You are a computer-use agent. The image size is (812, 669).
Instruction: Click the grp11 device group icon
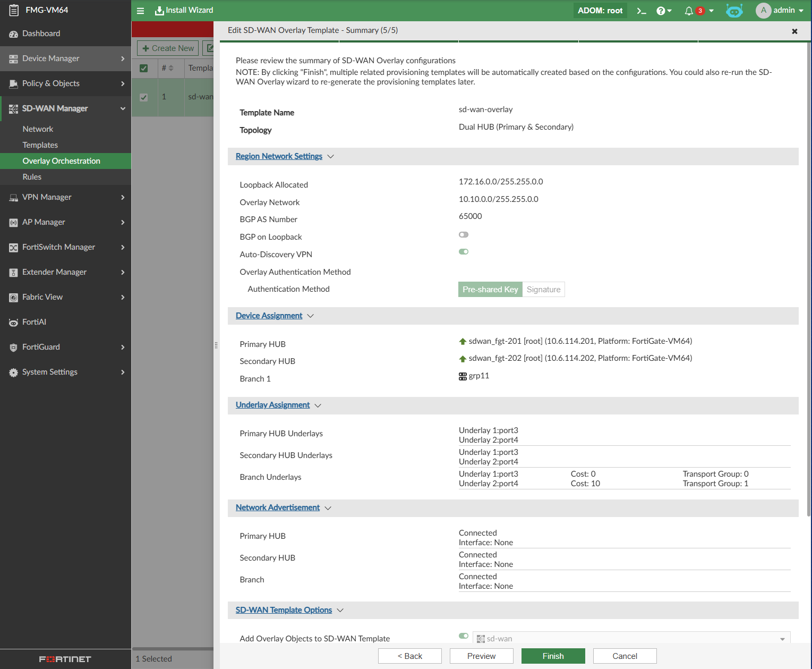(x=463, y=376)
